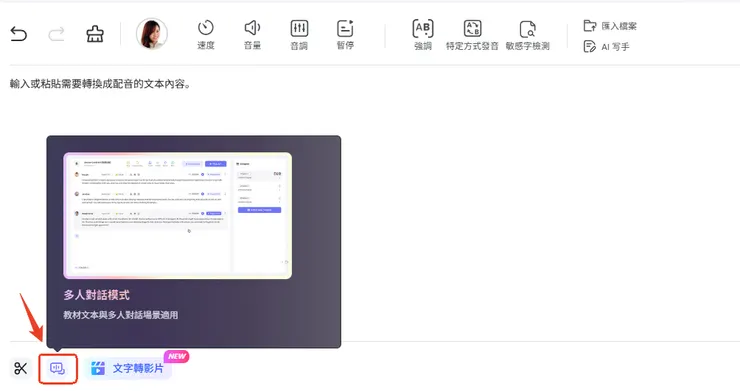The width and height of the screenshot is (740, 391).
Task: Open the 速度 speed setting
Action: (x=206, y=35)
